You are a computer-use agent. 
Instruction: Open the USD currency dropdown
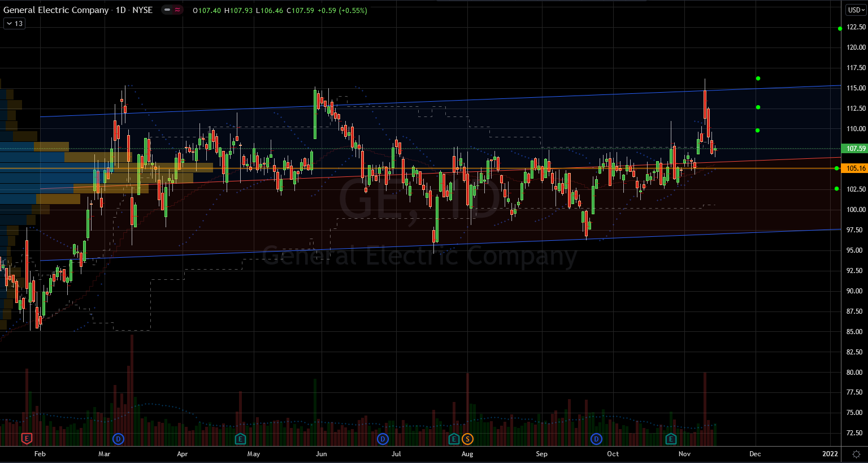[x=856, y=10]
